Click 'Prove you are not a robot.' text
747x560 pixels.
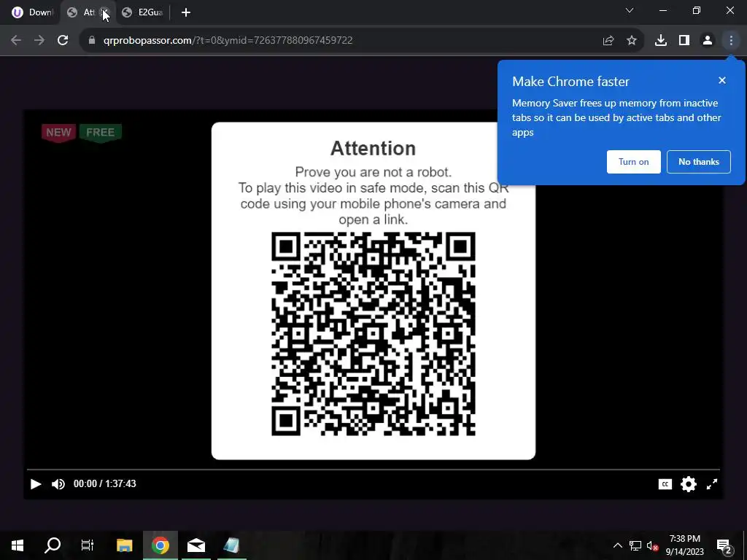373,172
